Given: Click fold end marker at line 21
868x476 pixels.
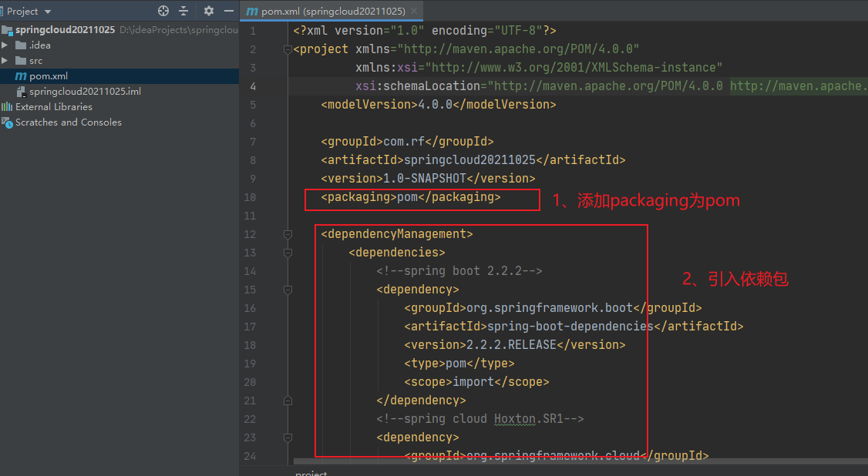Looking at the screenshot, I should (288, 401).
